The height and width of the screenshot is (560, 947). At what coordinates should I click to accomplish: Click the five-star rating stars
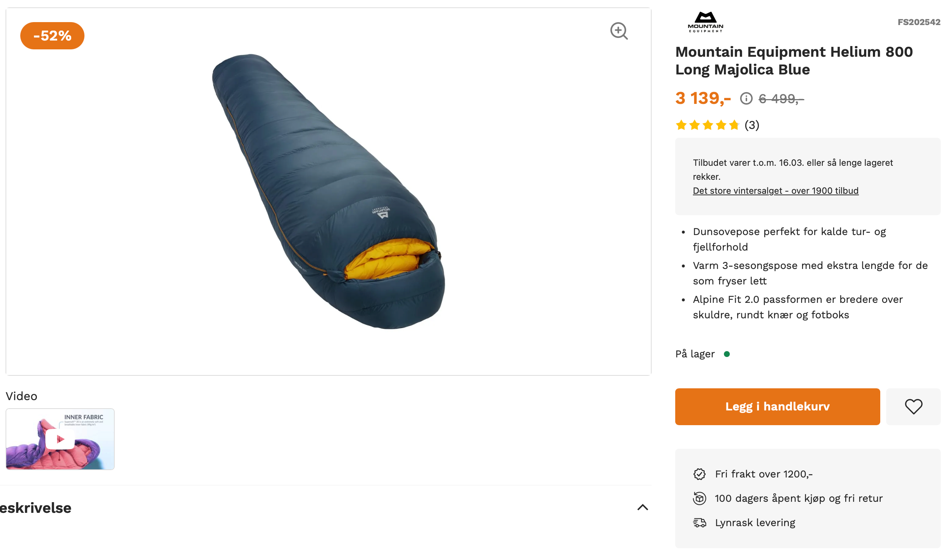(x=707, y=125)
